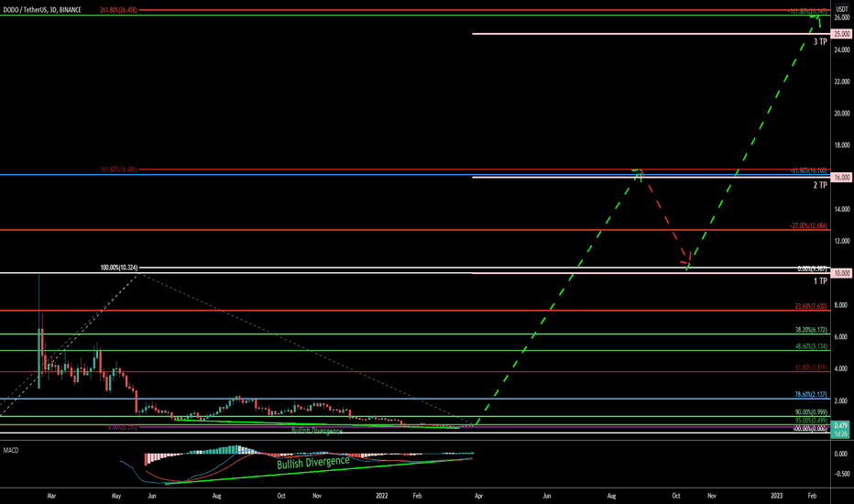Select the 1 TP text label
Screen dimensions: 854x504
pyautogui.click(x=820, y=281)
